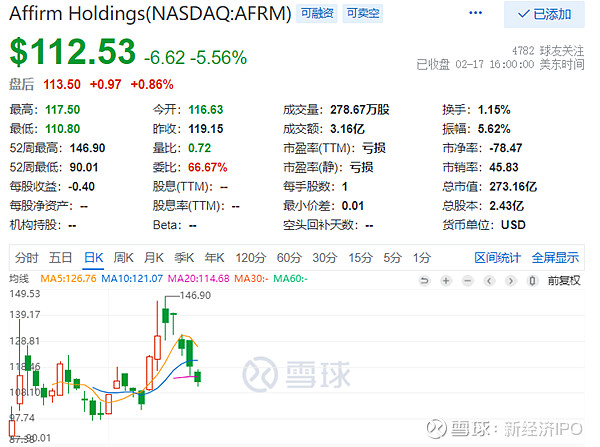600x447 pixels.
Task: Click the 量比 value 0.72
Action: click(199, 148)
